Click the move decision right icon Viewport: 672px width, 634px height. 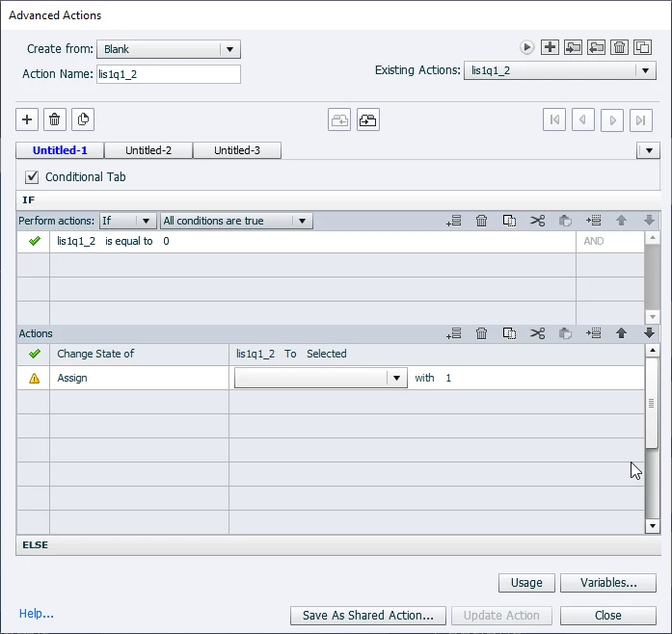click(x=368, y=119)
